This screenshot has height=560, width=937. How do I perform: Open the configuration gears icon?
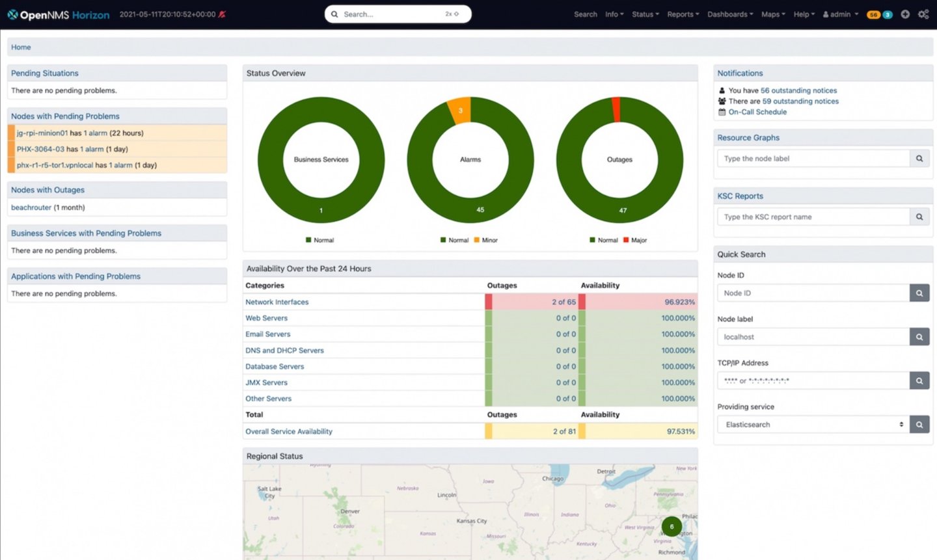click(x=923, y=14)
